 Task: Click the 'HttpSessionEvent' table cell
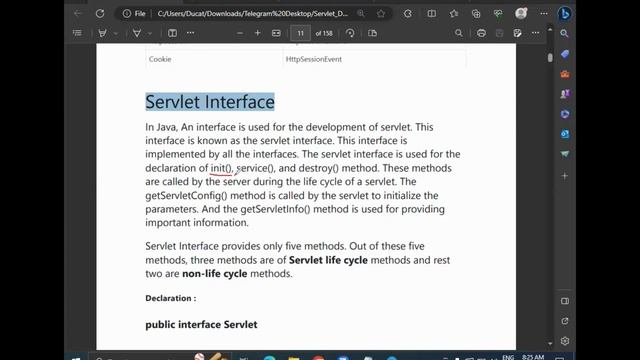click(313, 59)
